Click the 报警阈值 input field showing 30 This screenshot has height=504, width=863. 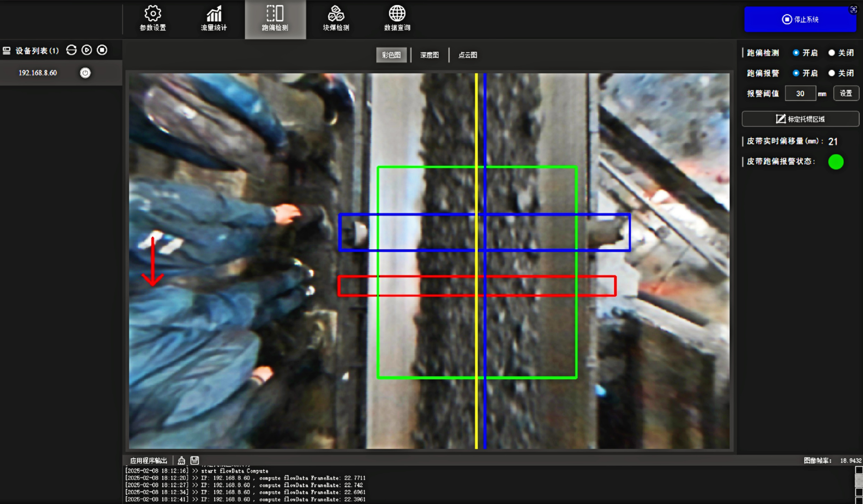click(x=800, y=94)
